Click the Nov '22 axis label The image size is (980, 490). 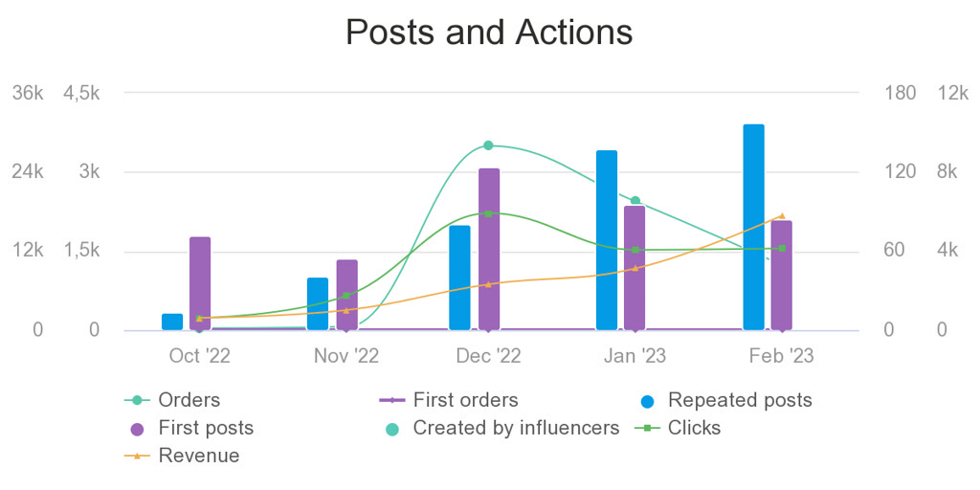[346, 356]
